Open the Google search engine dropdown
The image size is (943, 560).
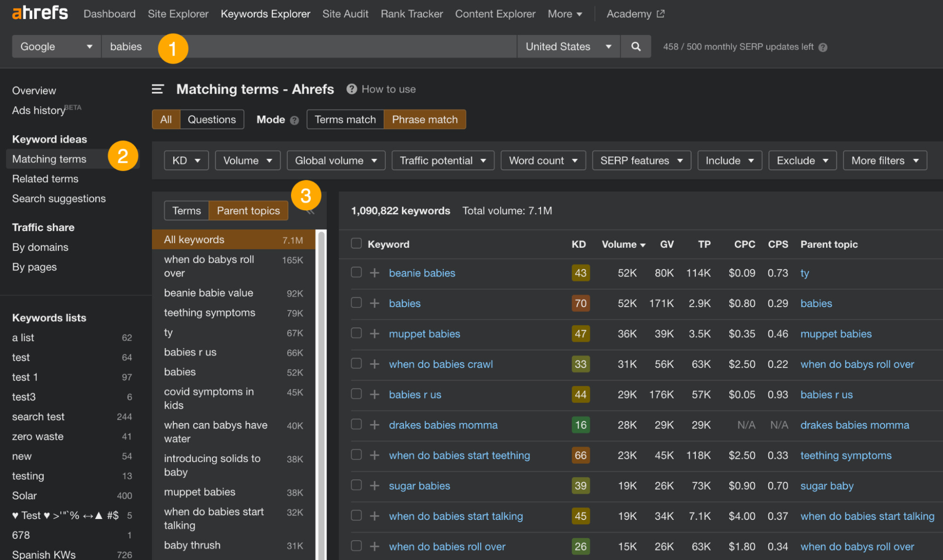[57, 46]
